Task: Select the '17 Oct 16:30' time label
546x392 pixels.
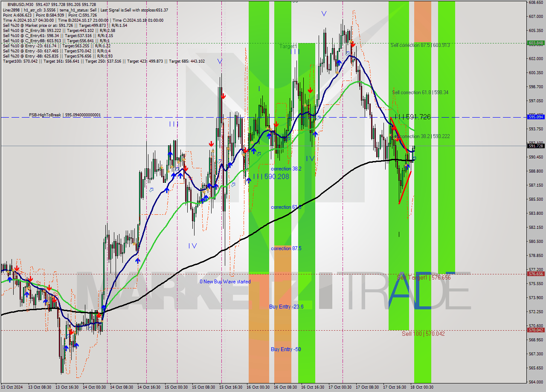Action: pyautogui.click(x=394, y=387)
